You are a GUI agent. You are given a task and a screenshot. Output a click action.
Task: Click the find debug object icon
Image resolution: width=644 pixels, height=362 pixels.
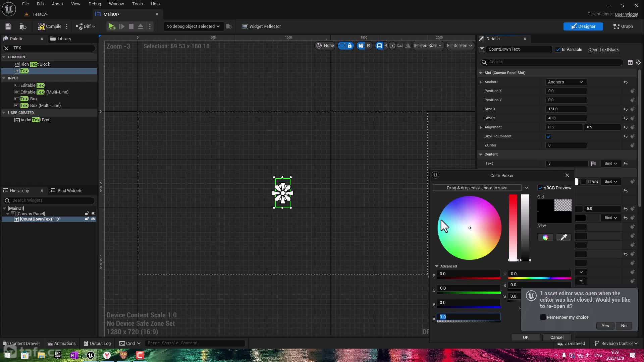point(229,26)
